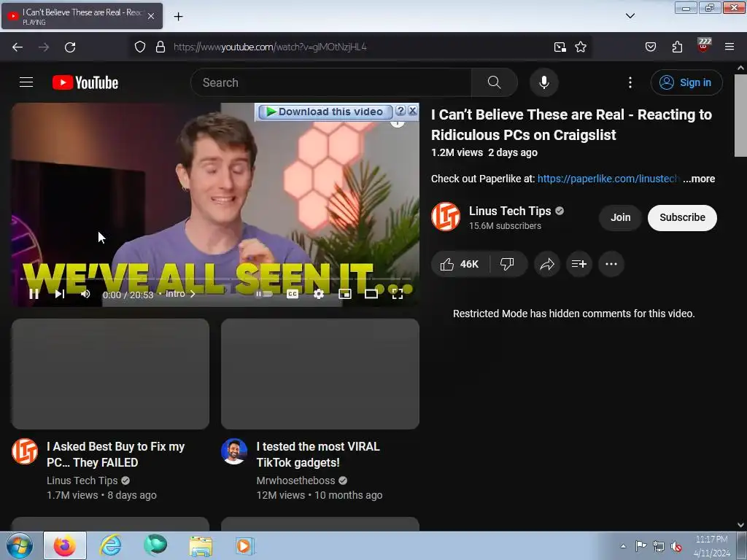Open the paperlike.com link
This screenshot has width=747, height=560.
pyautogui.click(x=608, y=179)
